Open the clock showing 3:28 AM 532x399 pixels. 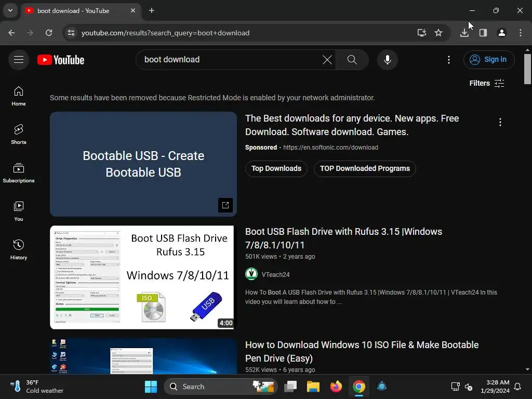[x=495, y=387]
